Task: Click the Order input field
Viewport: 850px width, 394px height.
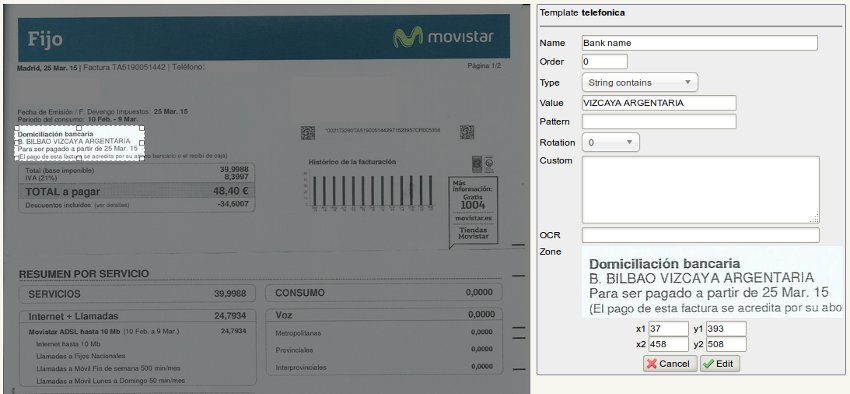Action: tap(604, 62)
